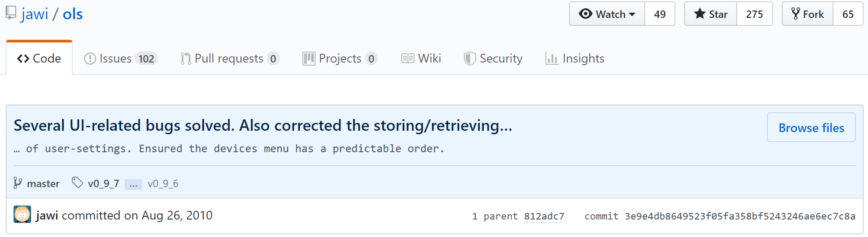Open the jawi owner link
The image size is (868, 237).
click(35, 14)
